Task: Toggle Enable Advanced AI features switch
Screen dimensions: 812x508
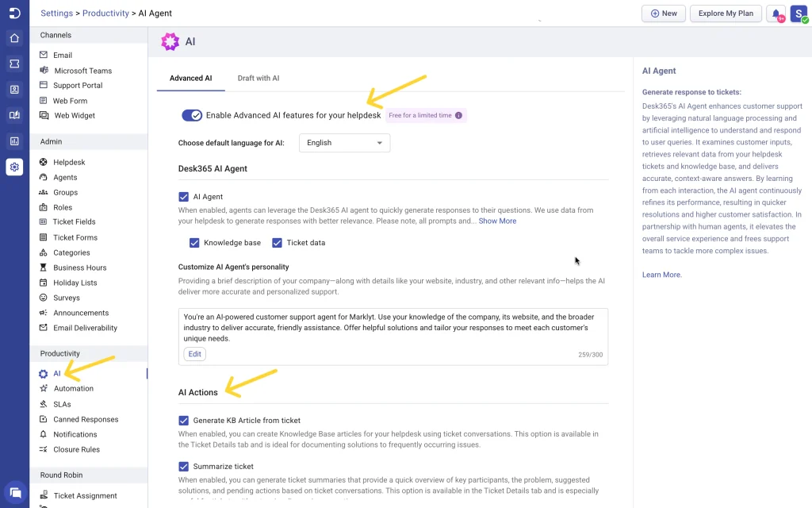Action: (x=192, y=115)
